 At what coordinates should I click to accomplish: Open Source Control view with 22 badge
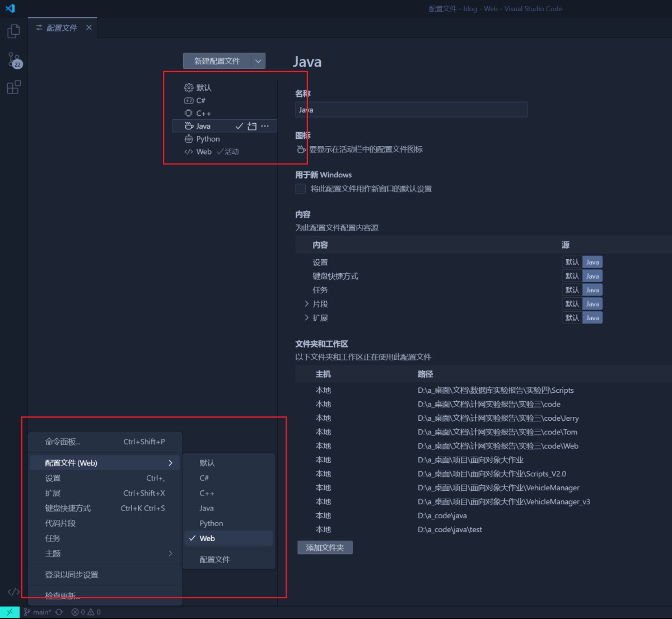coord(14,60)
